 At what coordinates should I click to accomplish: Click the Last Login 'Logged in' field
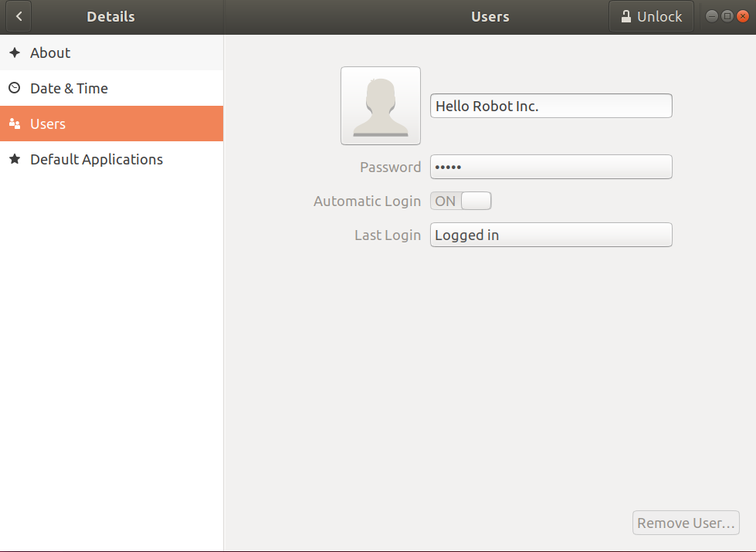[551, 235]
